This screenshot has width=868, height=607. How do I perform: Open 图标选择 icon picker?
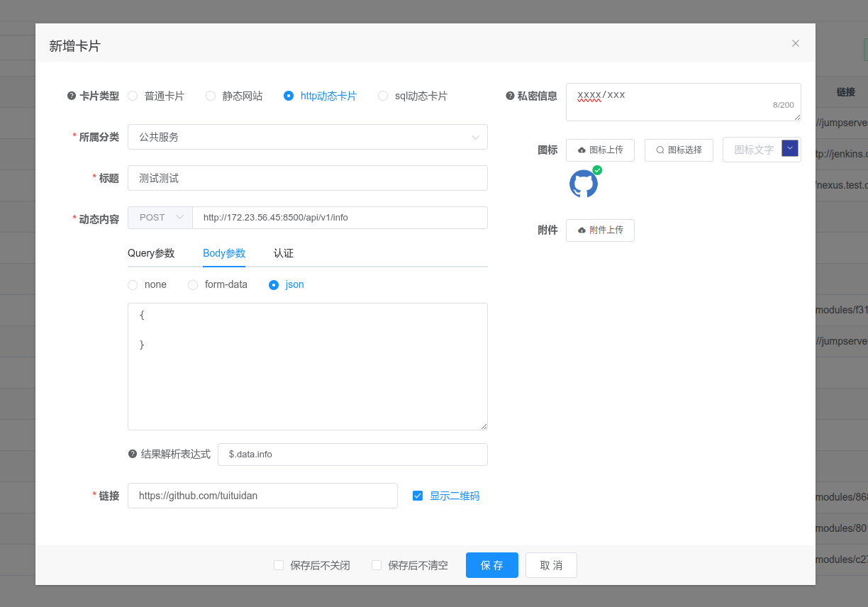coord(679,150)
